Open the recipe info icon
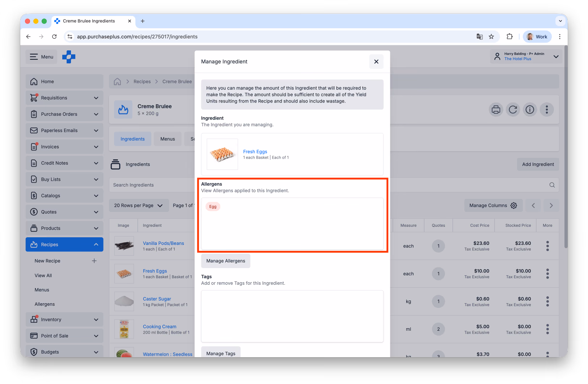588x384 pixels. click(530, 109)
